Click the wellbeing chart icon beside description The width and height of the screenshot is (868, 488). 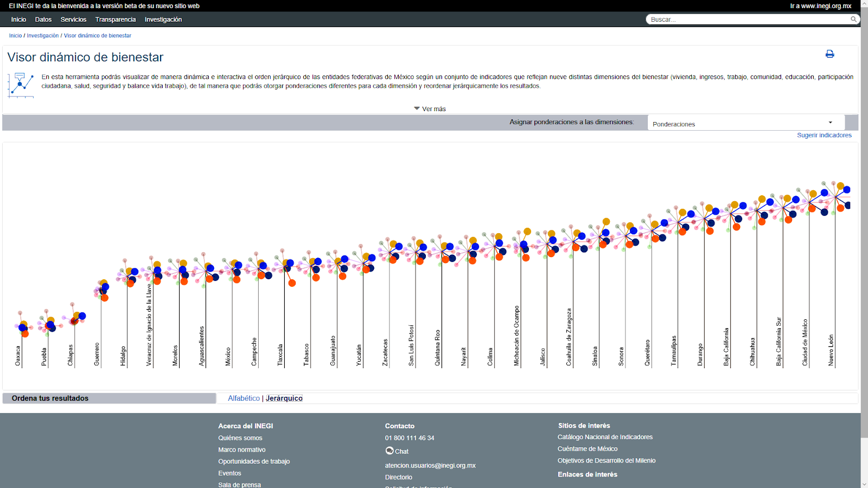click(x=21, y=85)
